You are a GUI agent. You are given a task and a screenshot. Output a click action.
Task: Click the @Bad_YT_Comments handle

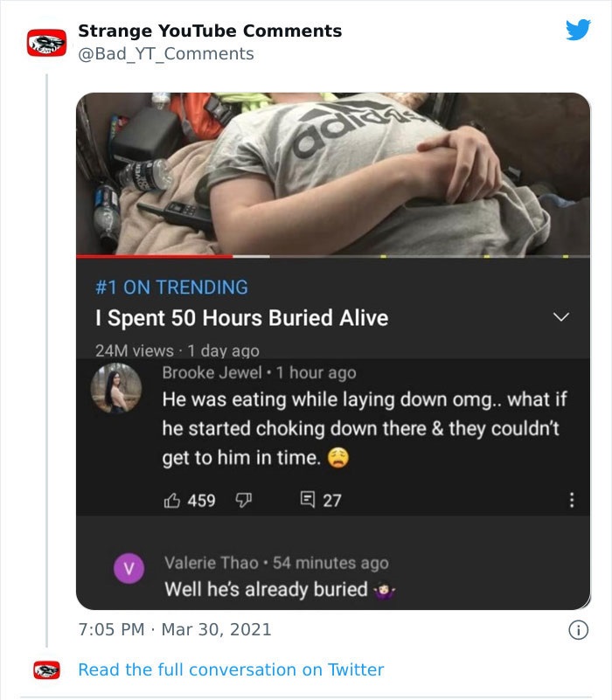click(165, 54)
